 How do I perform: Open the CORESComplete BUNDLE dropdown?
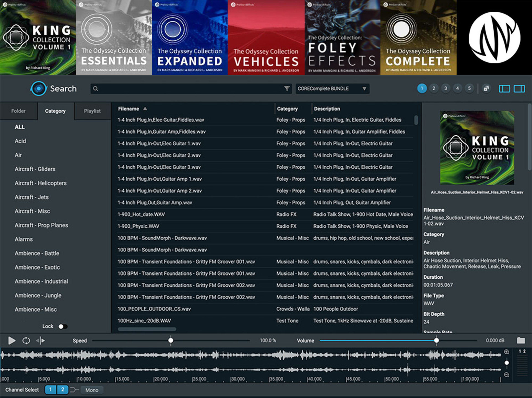click(x=332, y=89)
